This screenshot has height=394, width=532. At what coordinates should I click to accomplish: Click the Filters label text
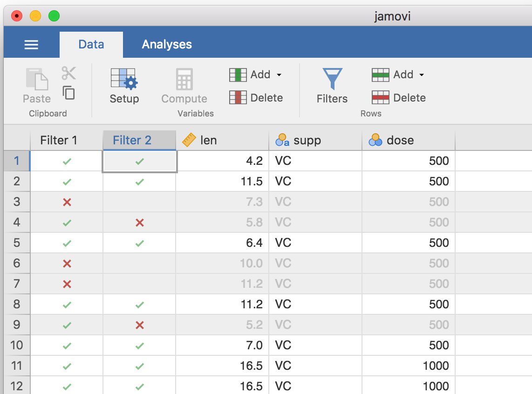click(x=332, y=99)
